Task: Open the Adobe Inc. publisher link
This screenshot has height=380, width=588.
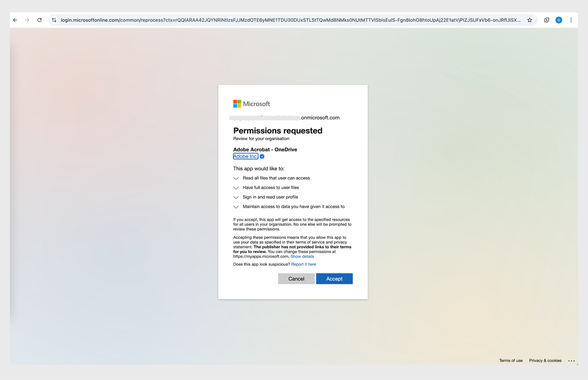Action: (x=245, y=156)
